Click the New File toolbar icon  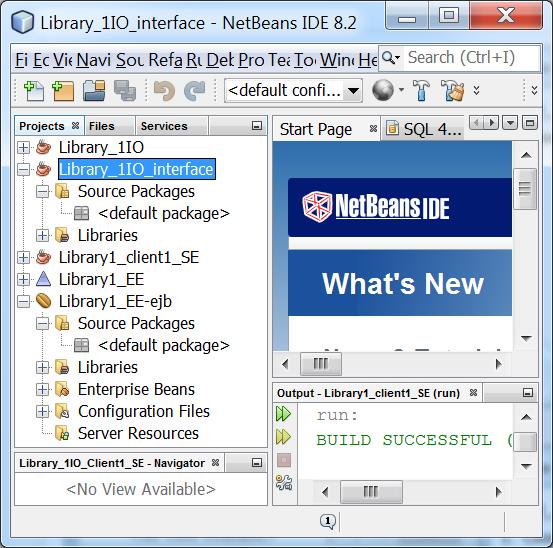[x=34, y=91]
